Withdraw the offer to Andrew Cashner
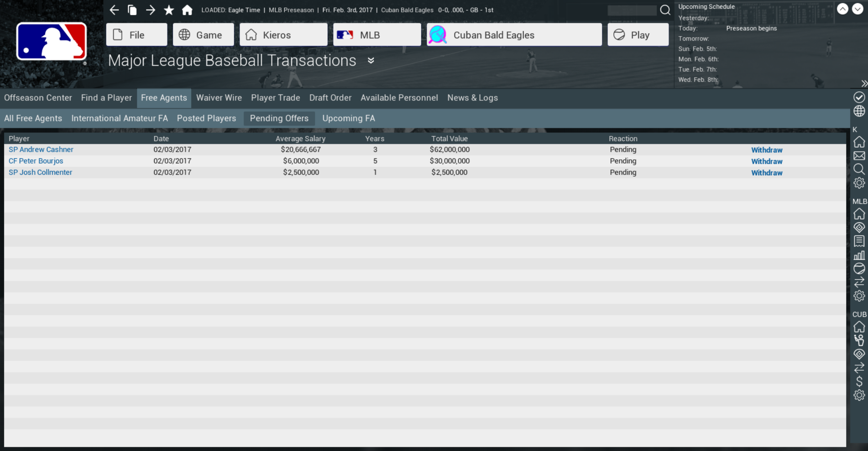This screenshot has width=868, height=451. [767, 150]
